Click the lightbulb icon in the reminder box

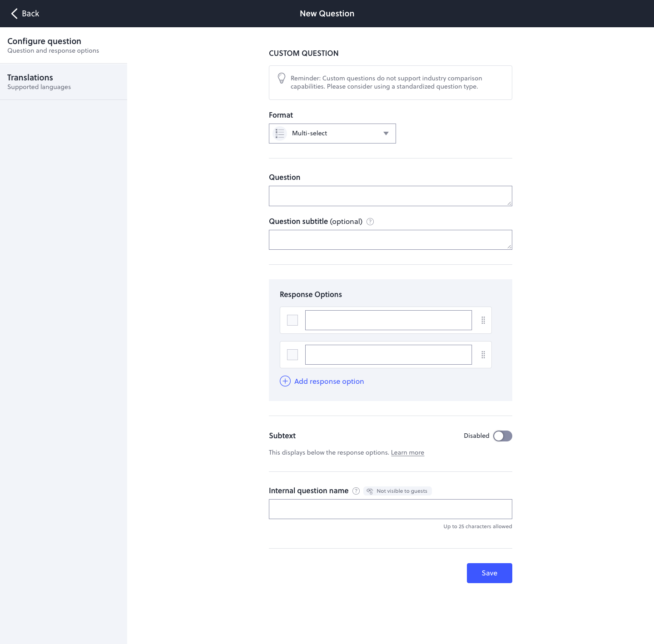[x=282, y=78]
